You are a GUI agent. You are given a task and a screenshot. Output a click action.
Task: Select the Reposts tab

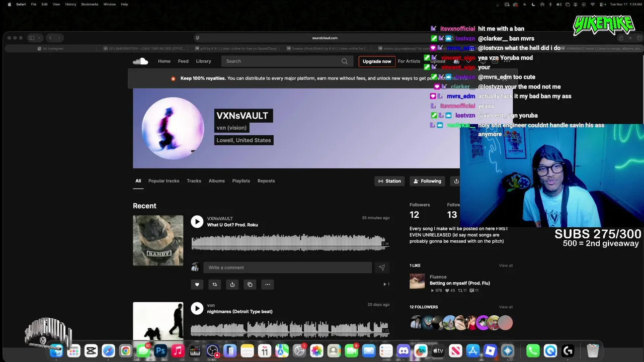pos(266,181)
